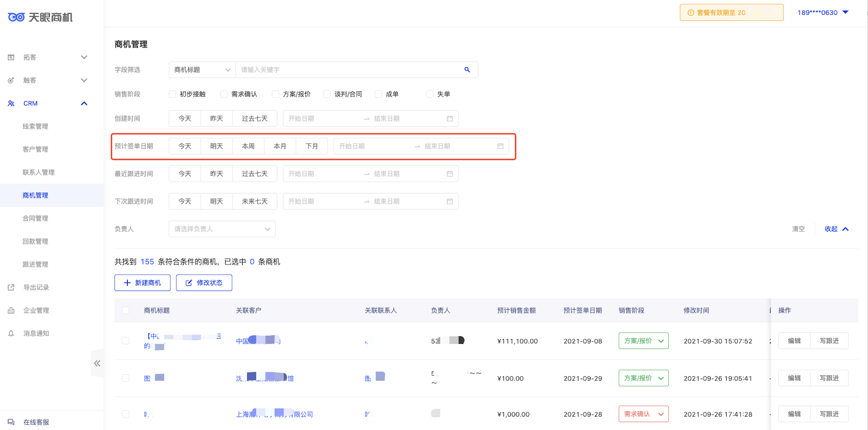Click 开始日期 field in 创建时间 row
The image size is (868, 430).
[322, 119]
